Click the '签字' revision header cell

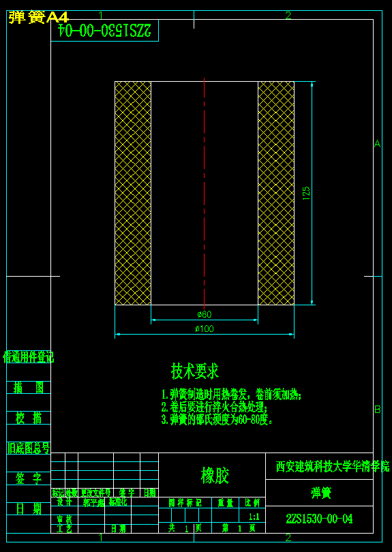pos(127,493)
